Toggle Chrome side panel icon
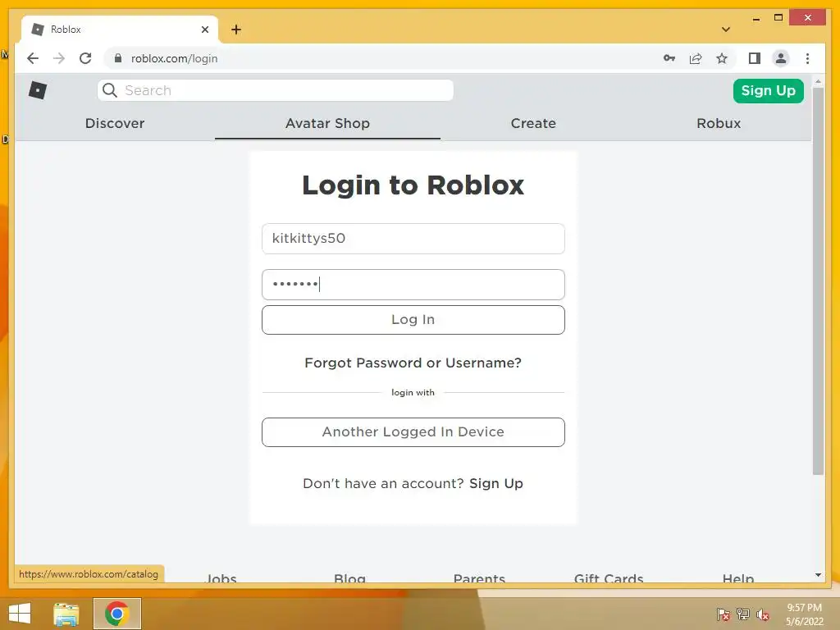Image resolution: width=840 pixels, height=630 pixels. (x=755, y=58)
